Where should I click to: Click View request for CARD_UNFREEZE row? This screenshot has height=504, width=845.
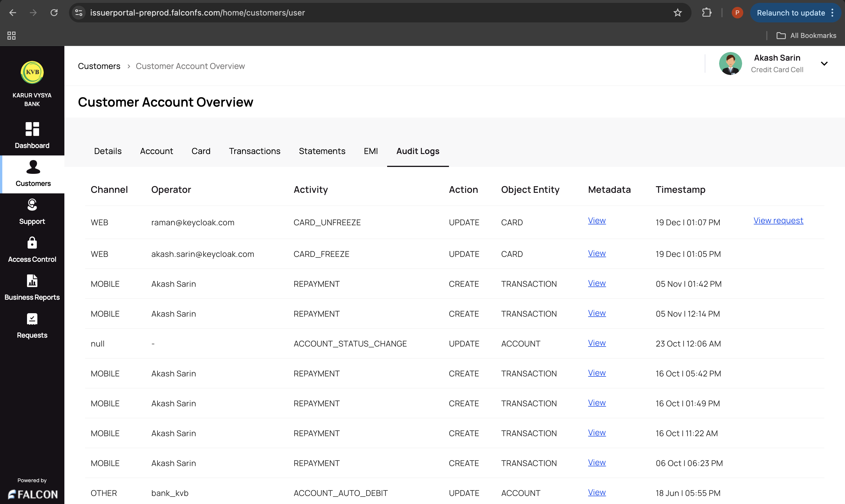pos(778,221)
